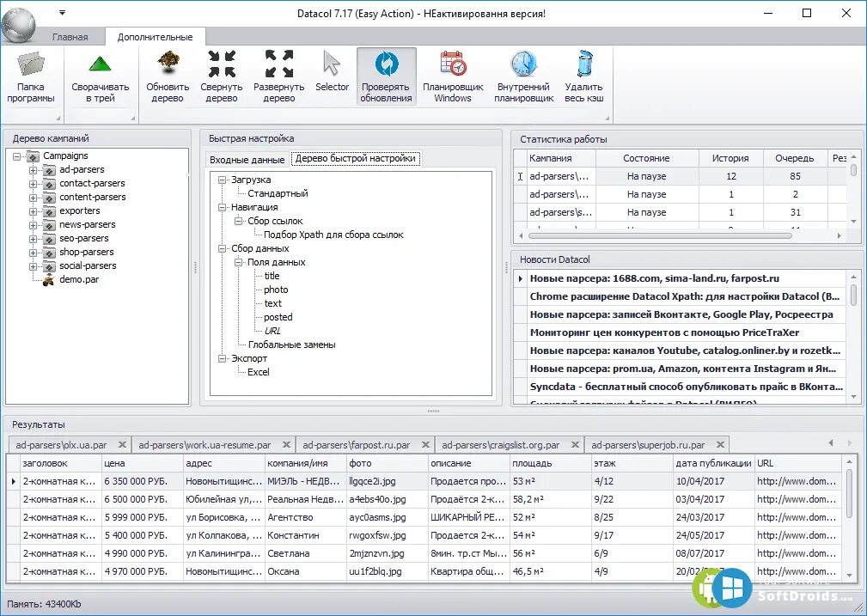Image resolution: width=867 pixels, height=616 pixels.
Task: Select Excel export item
Action: click(x=259, y=372)
